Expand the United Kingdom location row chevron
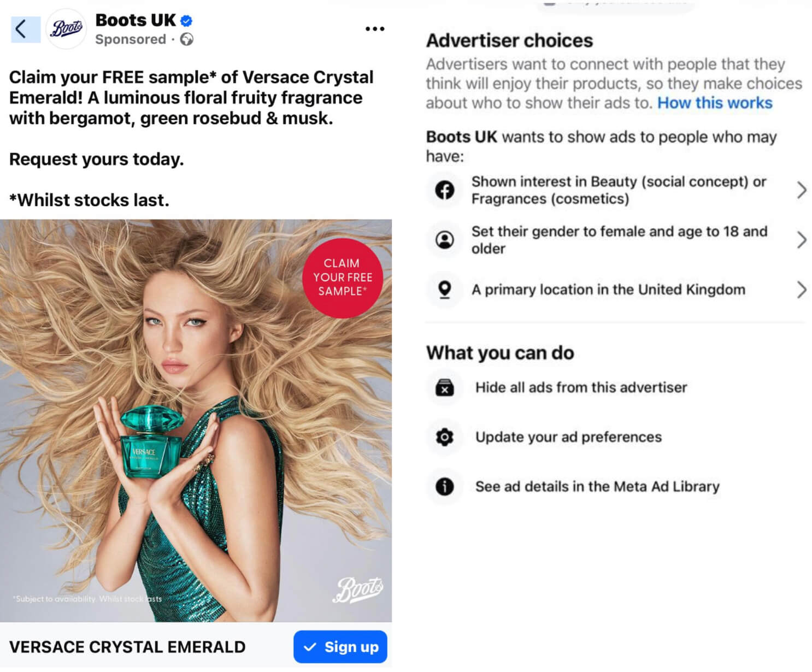The height and width of the screenshot is (672, 812). 802,290
